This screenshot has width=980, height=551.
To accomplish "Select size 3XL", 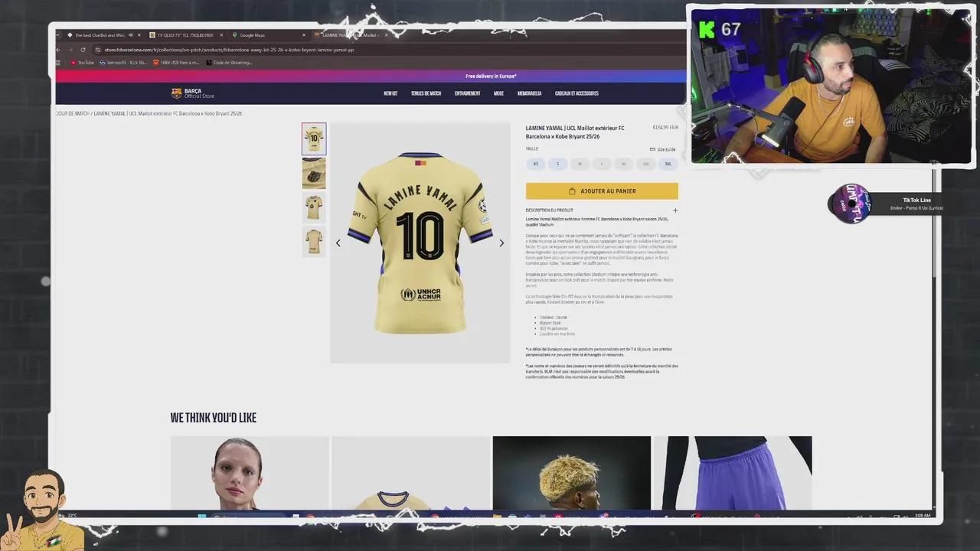I will pyautogui.click(x=668, y=164).
